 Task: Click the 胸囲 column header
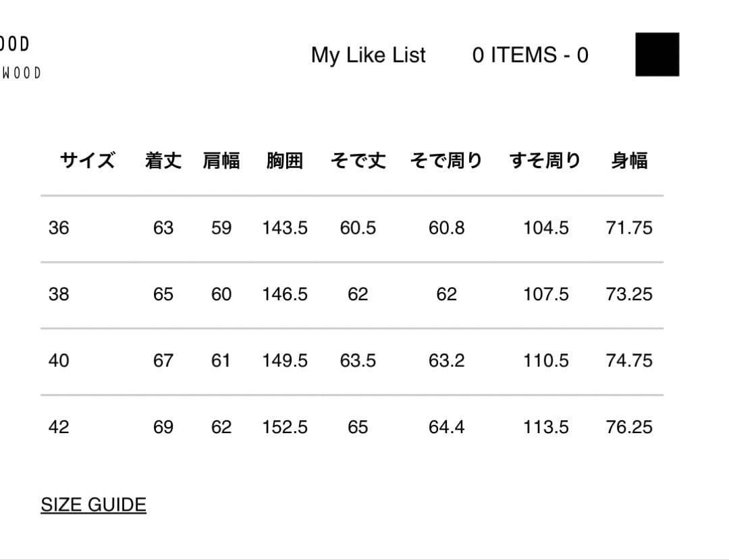pos(285,161)
